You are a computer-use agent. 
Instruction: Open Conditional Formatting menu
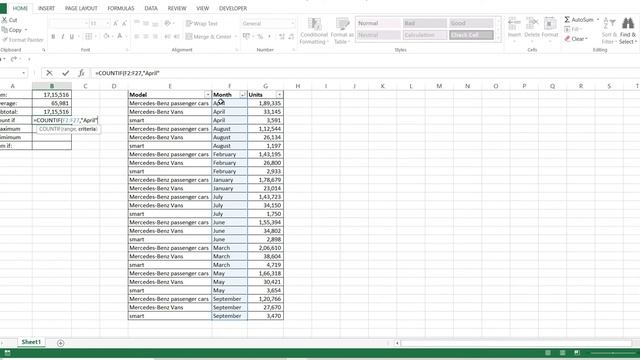click(314, 31)
